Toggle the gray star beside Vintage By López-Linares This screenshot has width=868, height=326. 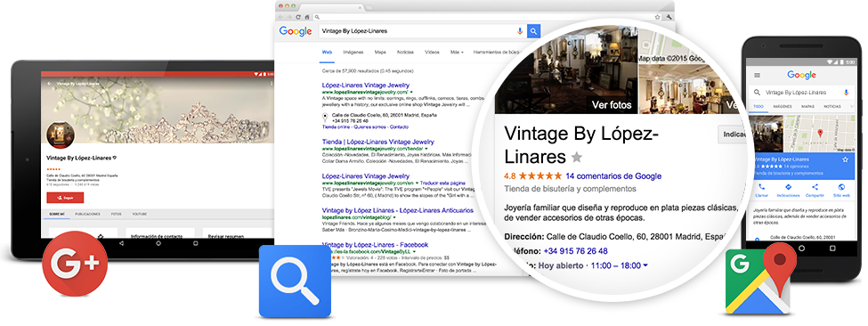click(577, 157)
